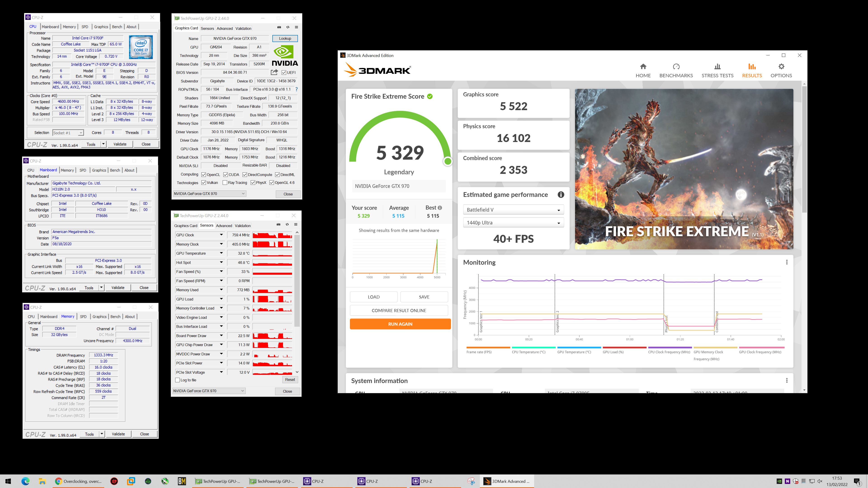Click 3DMark results page vertical scrollbar

[804, 150]
